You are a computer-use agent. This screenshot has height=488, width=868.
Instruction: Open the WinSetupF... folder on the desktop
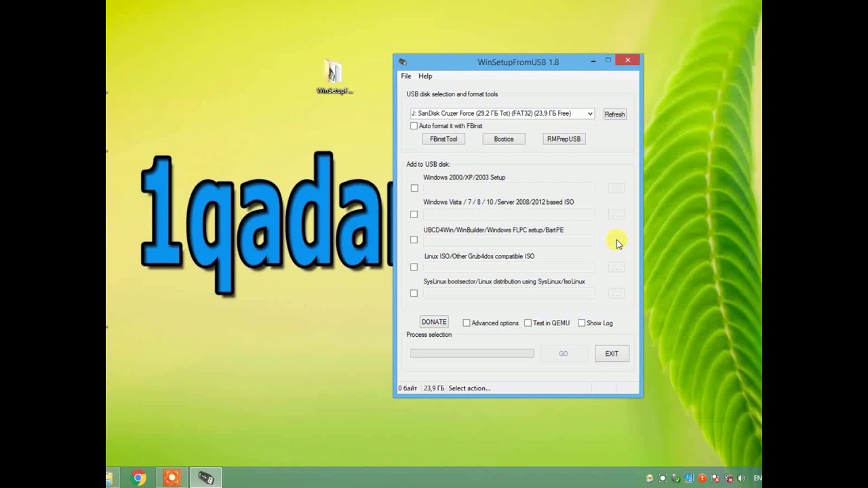tap(334, 77)
